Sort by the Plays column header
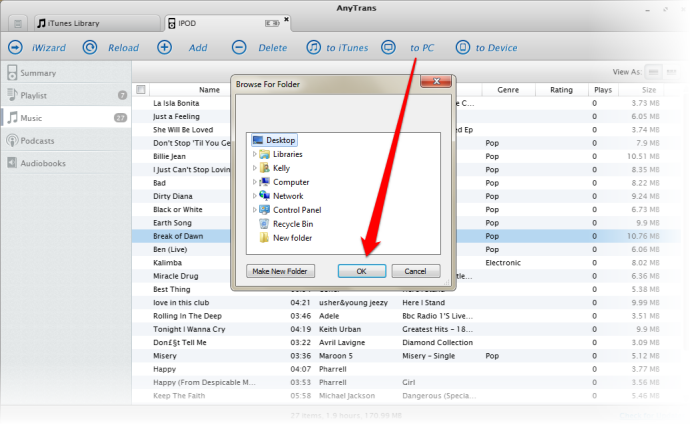The image size is (690, 424). [603, 89]
